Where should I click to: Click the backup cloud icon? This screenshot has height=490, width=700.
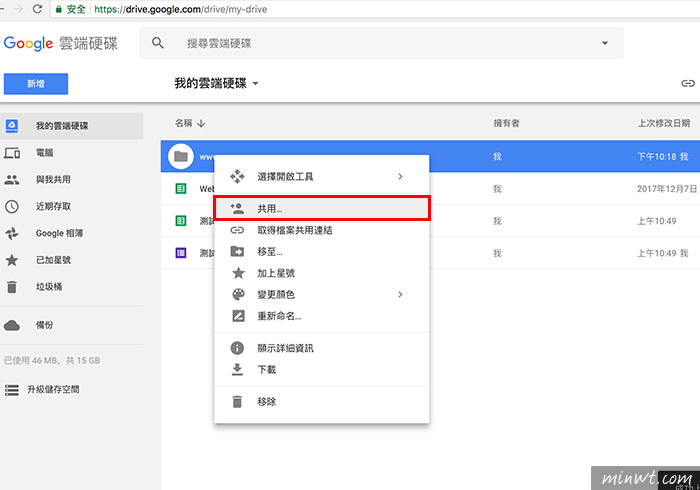click(12, 325)
